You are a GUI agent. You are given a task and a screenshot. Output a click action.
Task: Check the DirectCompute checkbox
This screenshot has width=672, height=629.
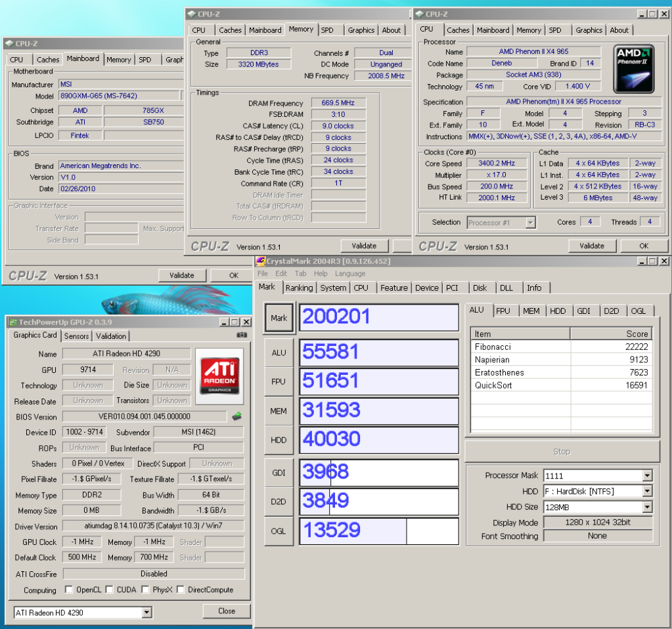coord(181,590)
